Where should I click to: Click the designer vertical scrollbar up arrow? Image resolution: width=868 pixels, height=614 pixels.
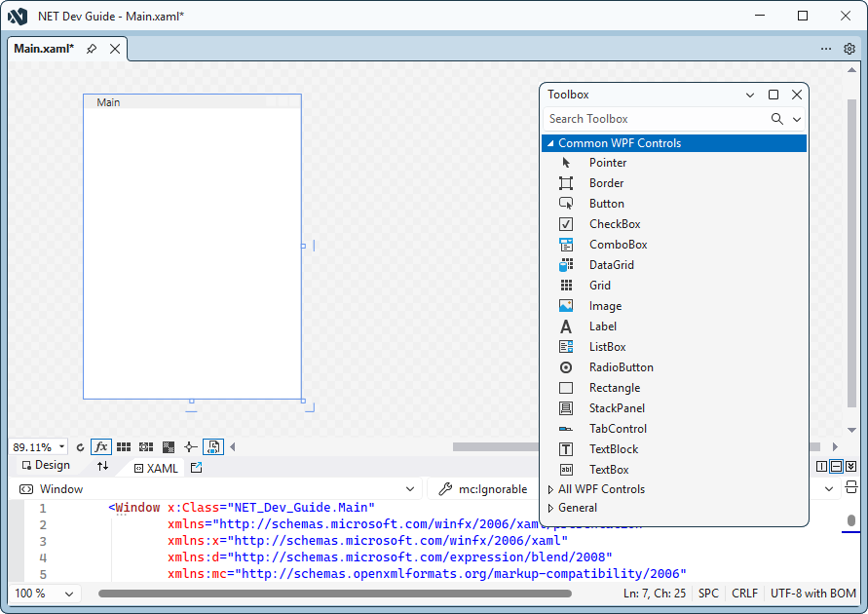tap(852, 70)
